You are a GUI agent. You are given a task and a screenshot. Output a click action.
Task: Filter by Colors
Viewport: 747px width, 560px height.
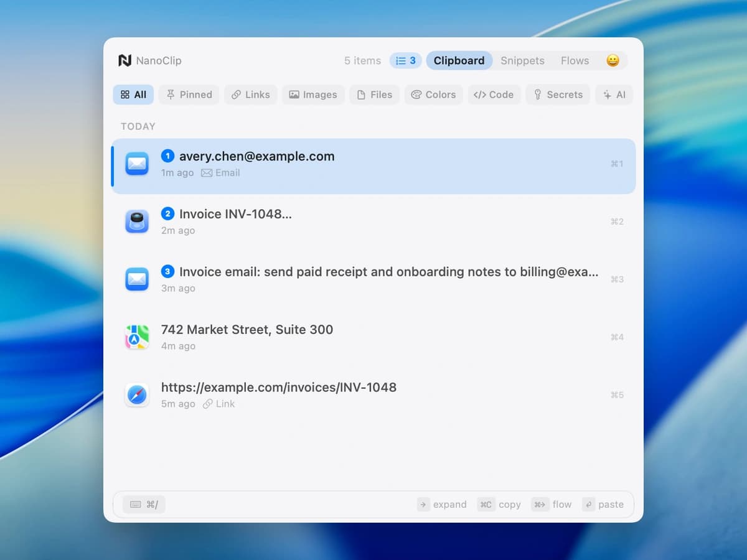pyautogui.click(x=434, y=95)
